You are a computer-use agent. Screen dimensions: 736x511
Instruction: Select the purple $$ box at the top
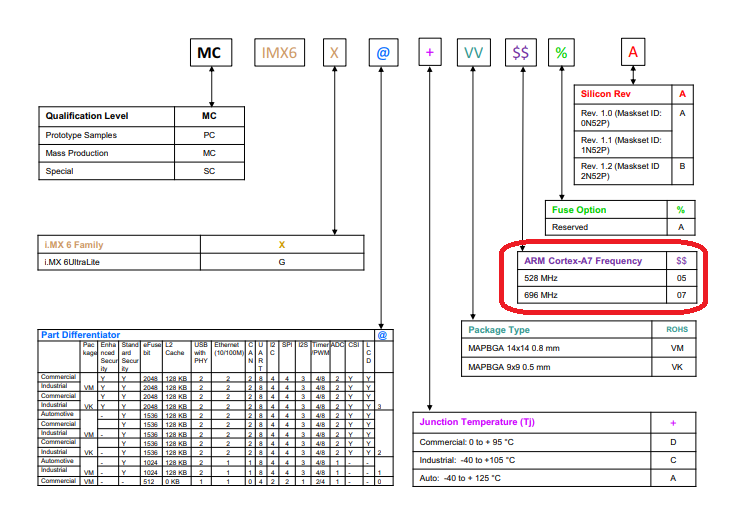521,53
